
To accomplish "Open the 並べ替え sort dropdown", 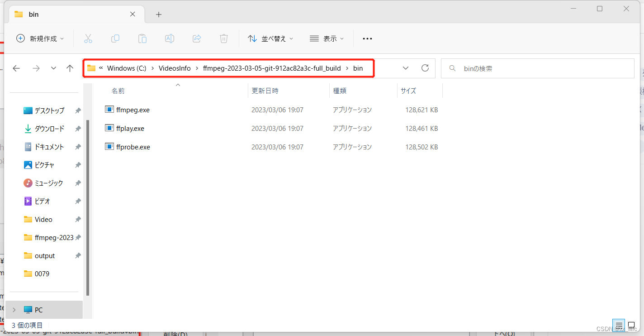I will tap(270, 38).
